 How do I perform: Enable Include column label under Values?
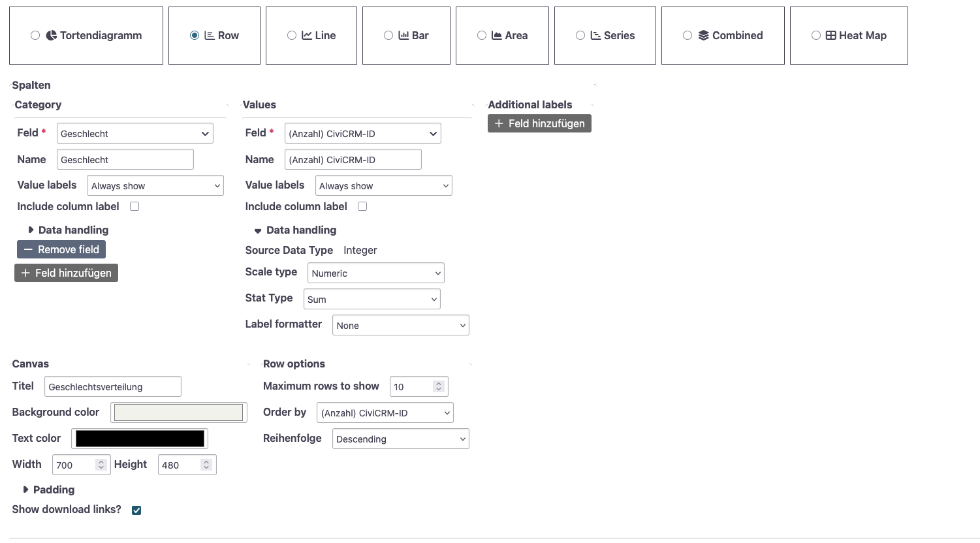pyautogui.click(x=362, y=206)
